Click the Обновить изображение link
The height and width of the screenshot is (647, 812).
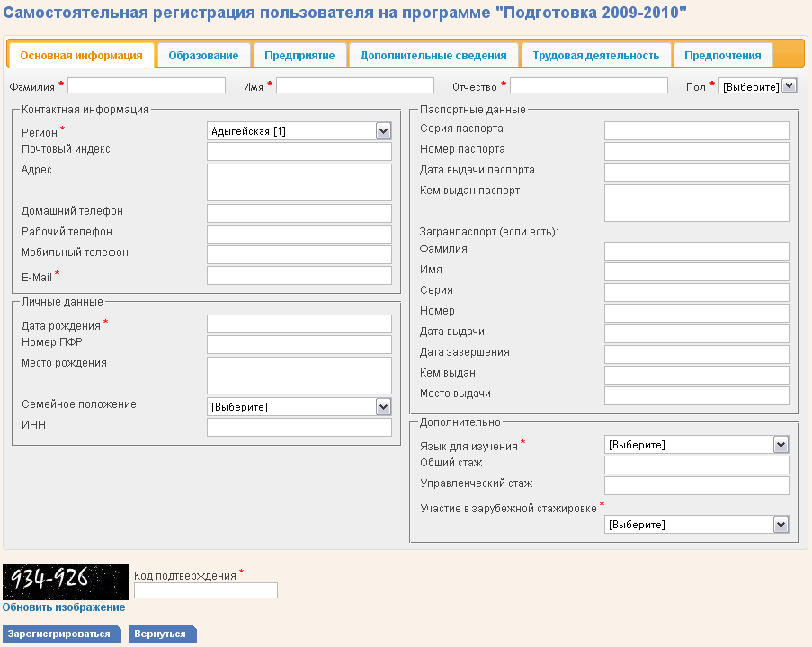64,607
